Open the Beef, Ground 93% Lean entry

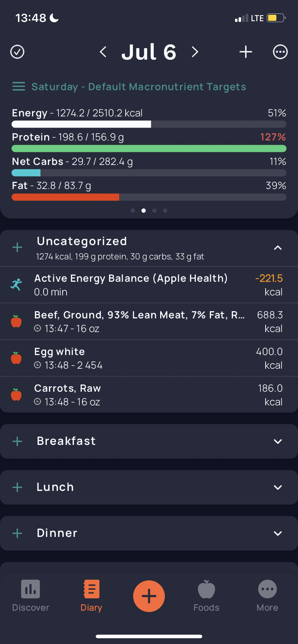point(149,322)
